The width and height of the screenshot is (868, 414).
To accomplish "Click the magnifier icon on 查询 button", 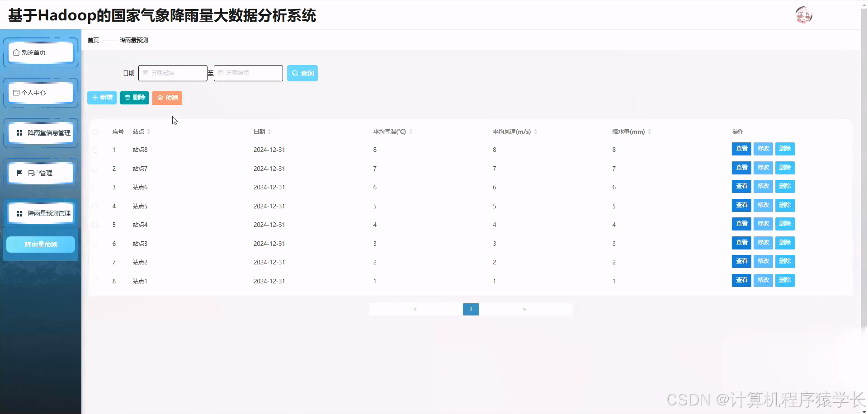I will click(x=294, y=73).
